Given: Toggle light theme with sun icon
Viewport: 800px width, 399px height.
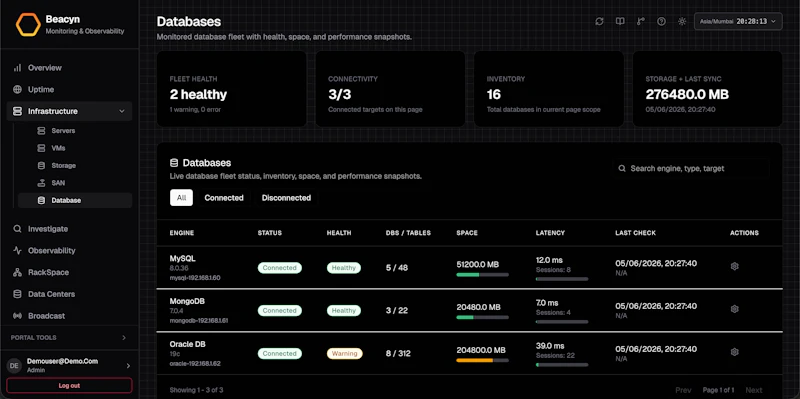Looking at the screenshot, I should [682, 21].
